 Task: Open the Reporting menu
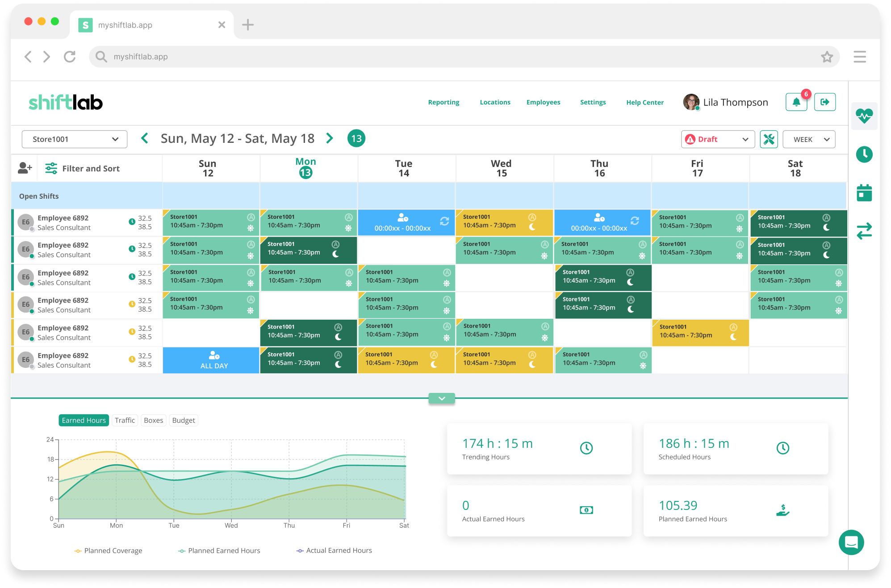[x=443, y=102]
